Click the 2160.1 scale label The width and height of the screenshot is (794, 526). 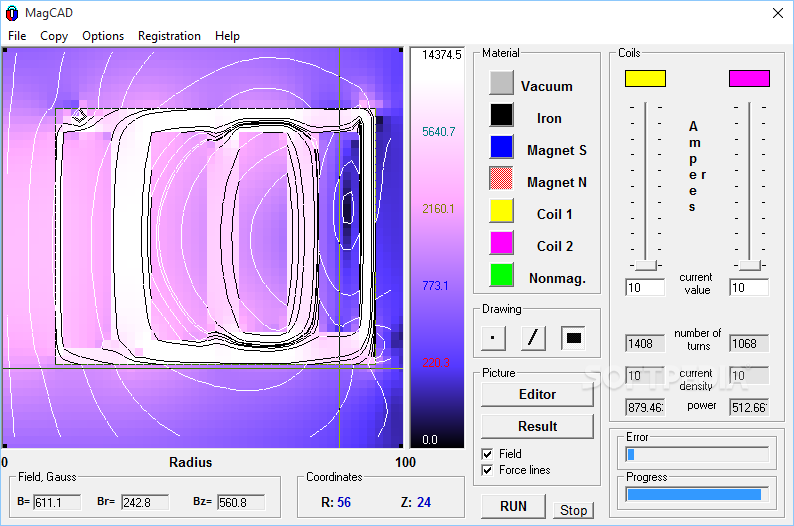click(439, 209)
